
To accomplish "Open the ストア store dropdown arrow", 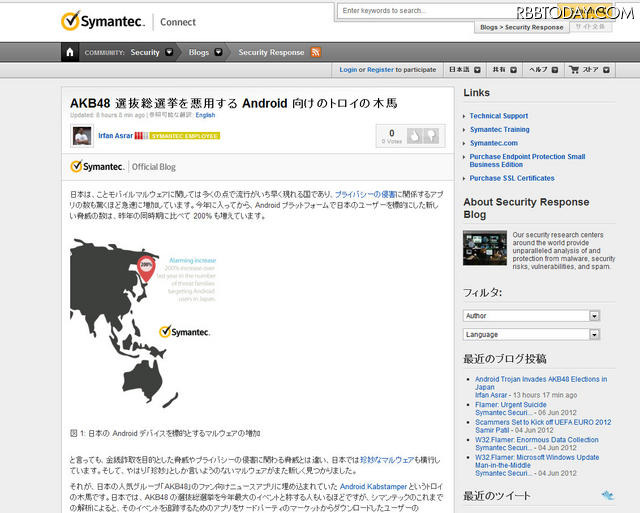I will 607,70.
